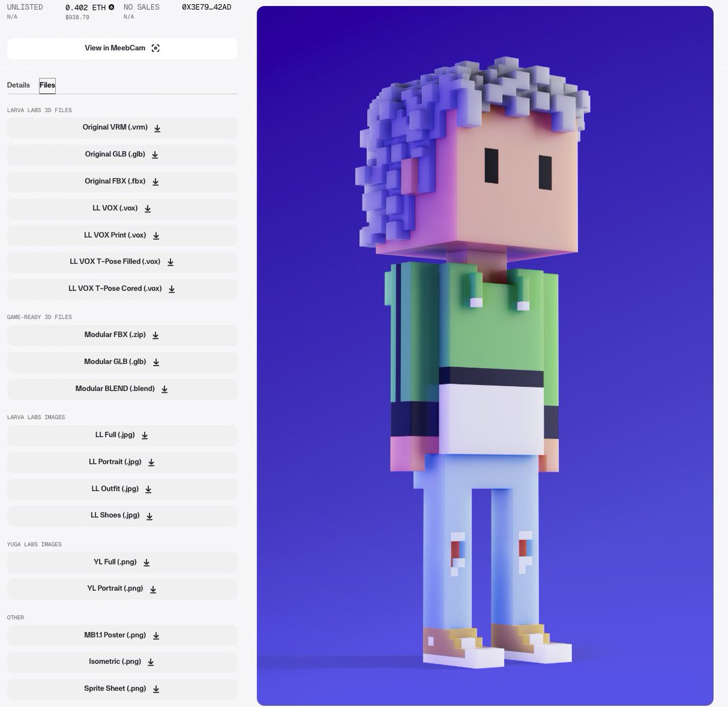The image size is (728, 707).
Task: Click download icon beside LL Portrait
Action: point(151,463)
